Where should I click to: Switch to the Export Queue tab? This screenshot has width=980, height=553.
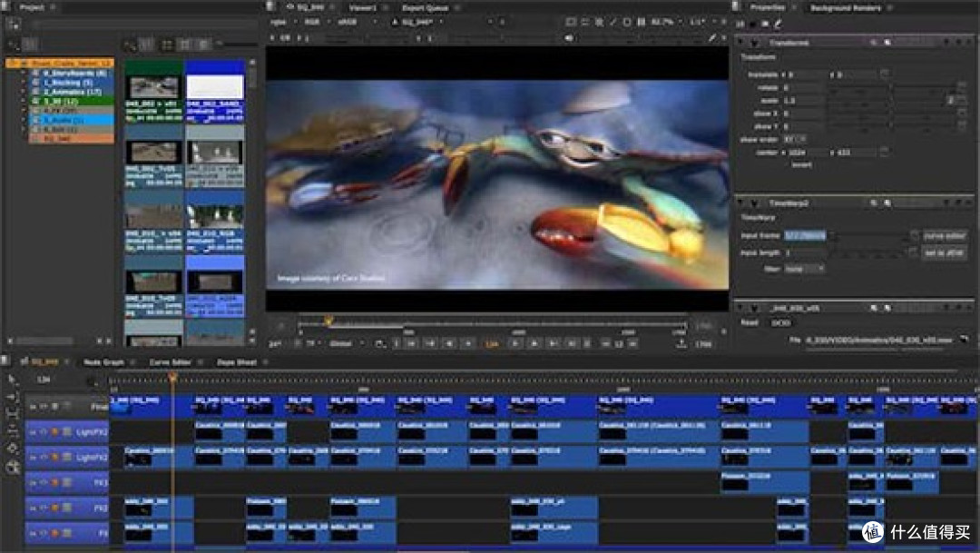click(425, 8)
